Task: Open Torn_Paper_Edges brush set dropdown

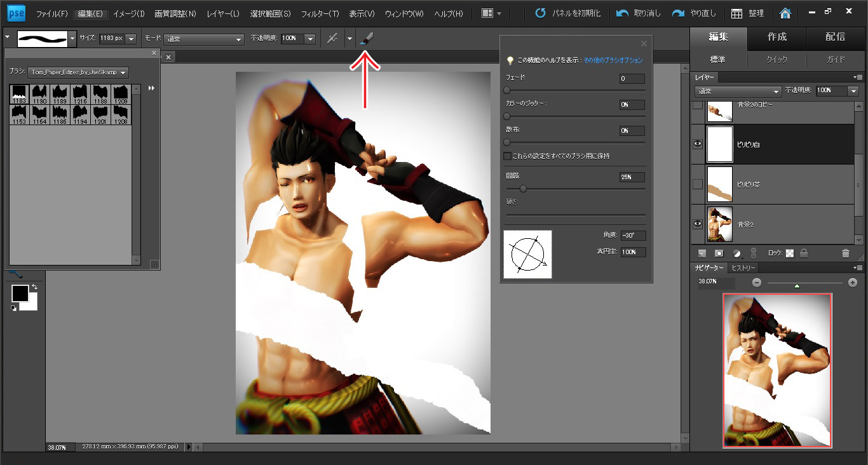Action: click(79, 72)
